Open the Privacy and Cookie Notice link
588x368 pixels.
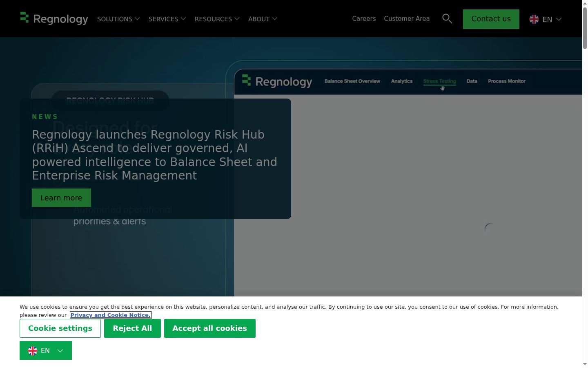tap(110, 315)
